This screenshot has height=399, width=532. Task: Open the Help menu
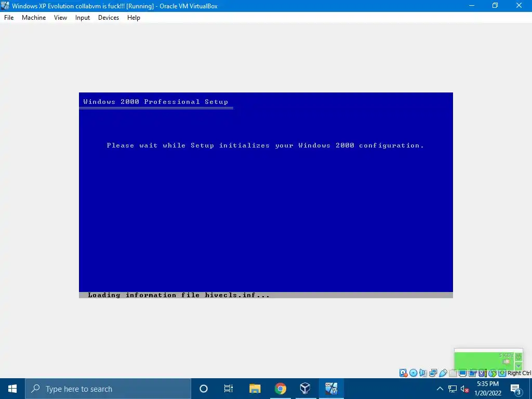click(x=134, y=18)
